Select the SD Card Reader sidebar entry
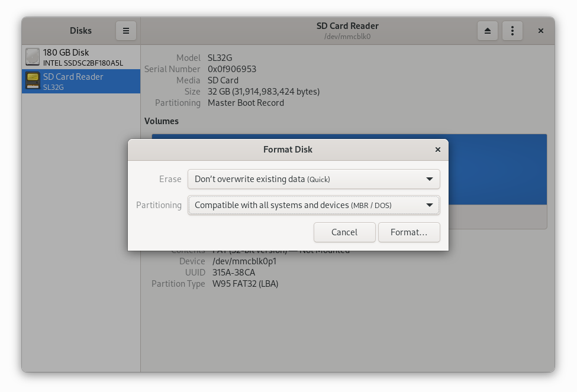The width and height of the screenshot is (577, 392). click(80, 80)
